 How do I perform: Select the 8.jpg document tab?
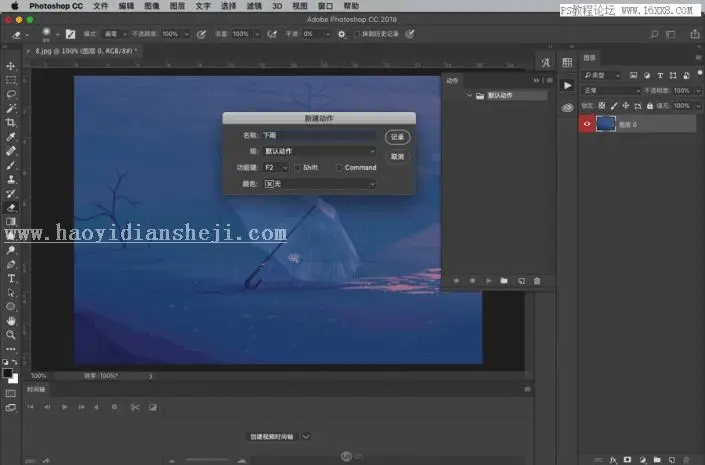pos(85,51)
